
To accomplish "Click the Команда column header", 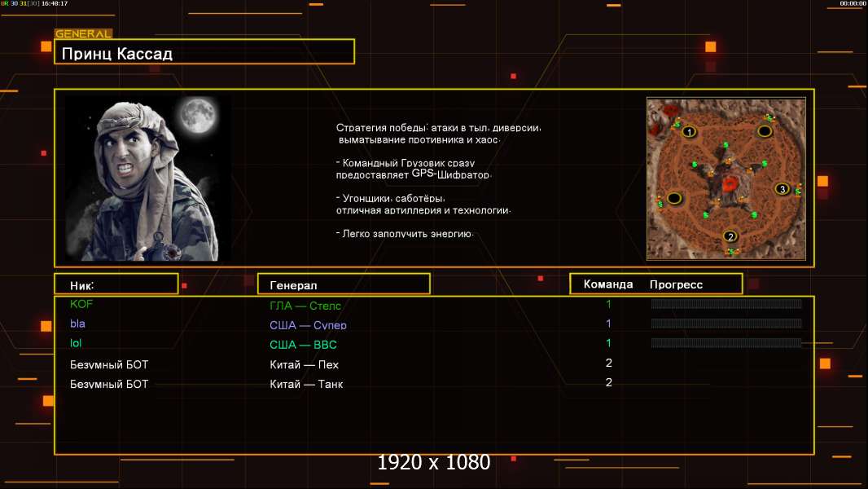I will tap(607, 284).
